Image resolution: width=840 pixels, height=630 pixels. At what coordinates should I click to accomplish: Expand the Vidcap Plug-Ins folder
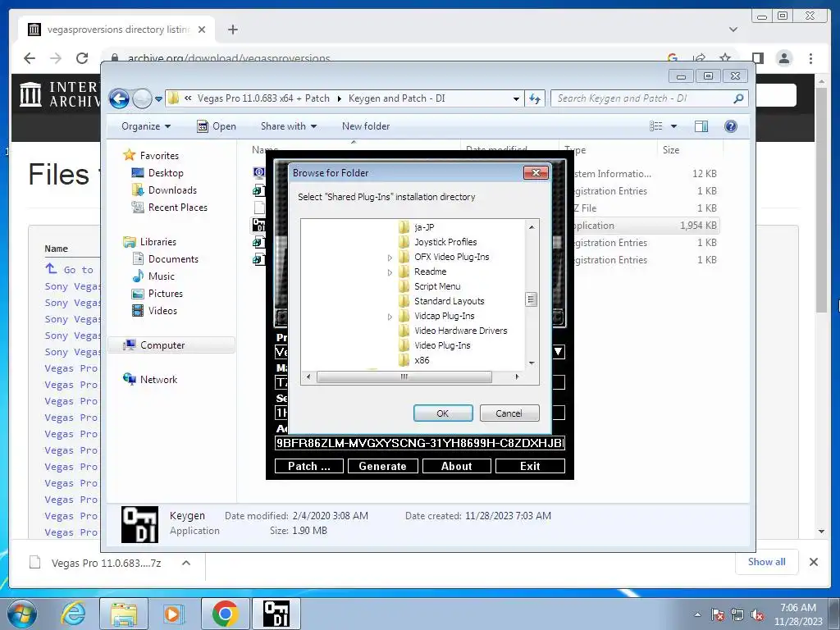(x=390, y=317)
